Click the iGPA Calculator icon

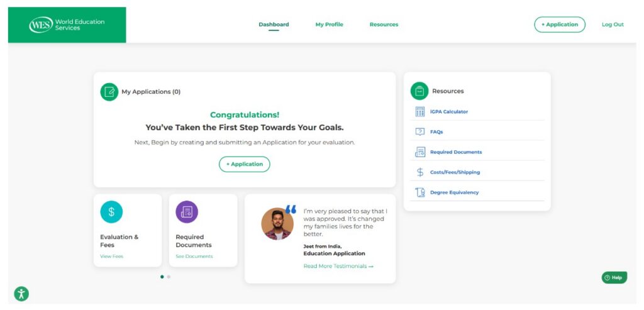click(x=420, y=112)
